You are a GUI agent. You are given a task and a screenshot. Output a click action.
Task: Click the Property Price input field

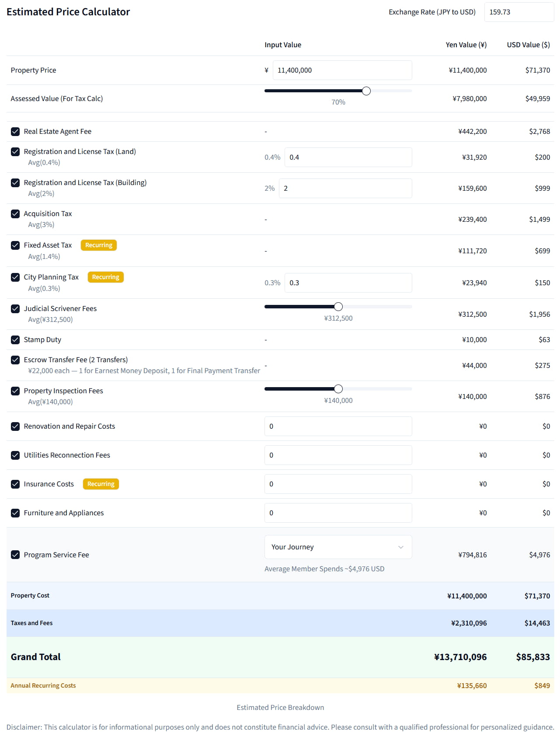click(x=342, y=70)
